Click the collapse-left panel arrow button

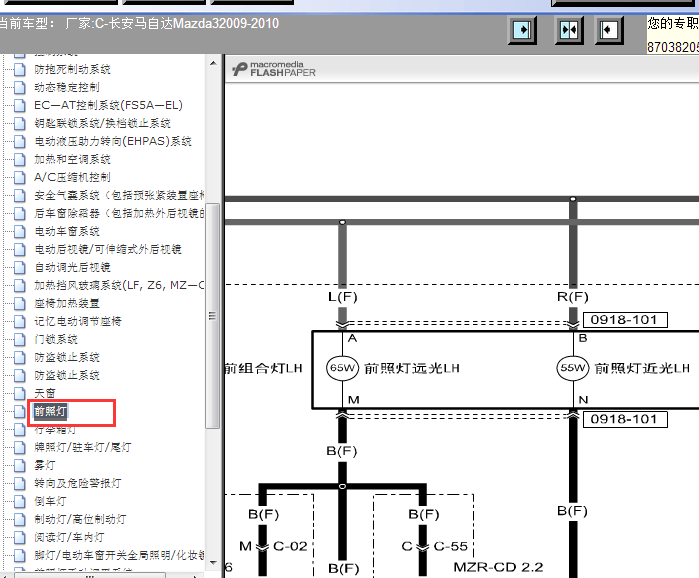tap(609, 30)
